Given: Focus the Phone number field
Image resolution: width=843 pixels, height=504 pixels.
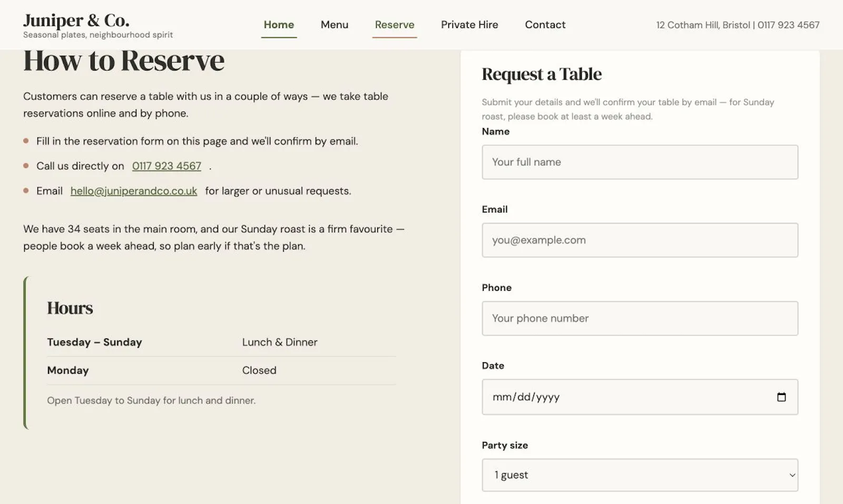Looking at the screenshot, I should coord(640,319).
